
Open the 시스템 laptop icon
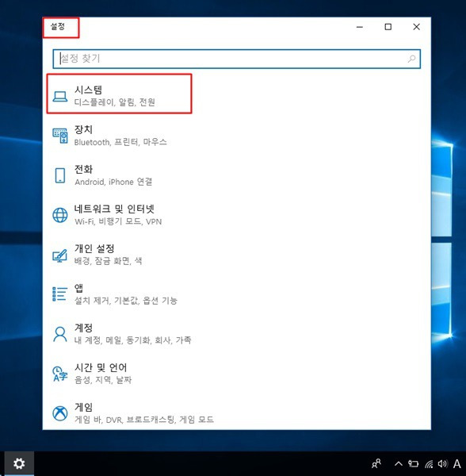[60, 96]
